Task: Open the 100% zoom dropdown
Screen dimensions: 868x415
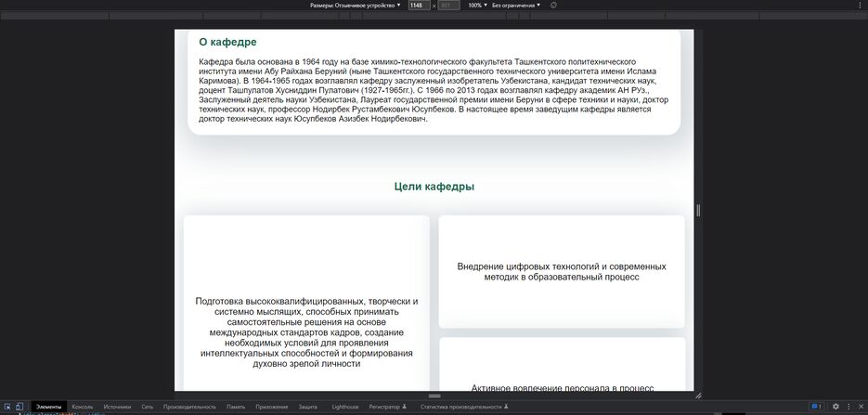Action: tap(477, 6)
